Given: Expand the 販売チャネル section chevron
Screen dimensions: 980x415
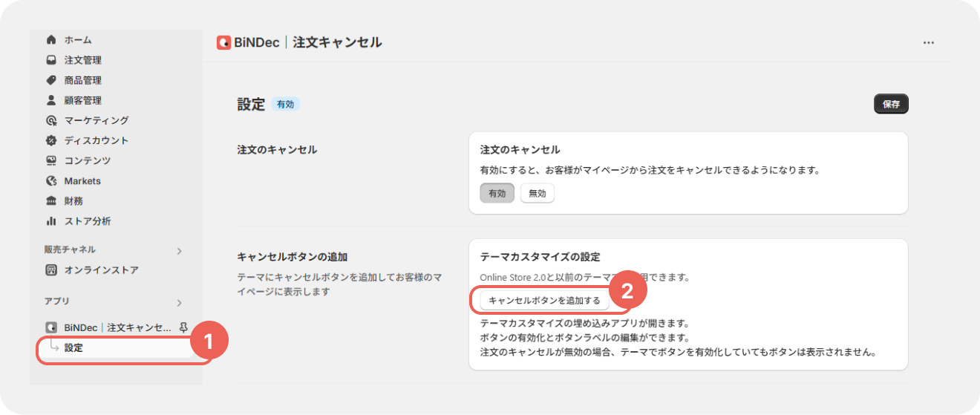Looking at the screenshot, I should (x=179, y=251).
